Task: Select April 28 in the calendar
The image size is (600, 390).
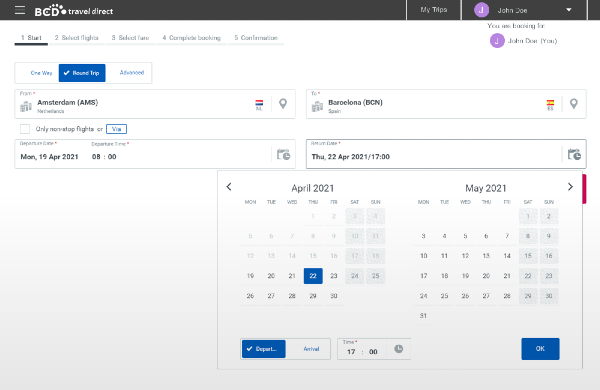Action: (x=292, y=295)
